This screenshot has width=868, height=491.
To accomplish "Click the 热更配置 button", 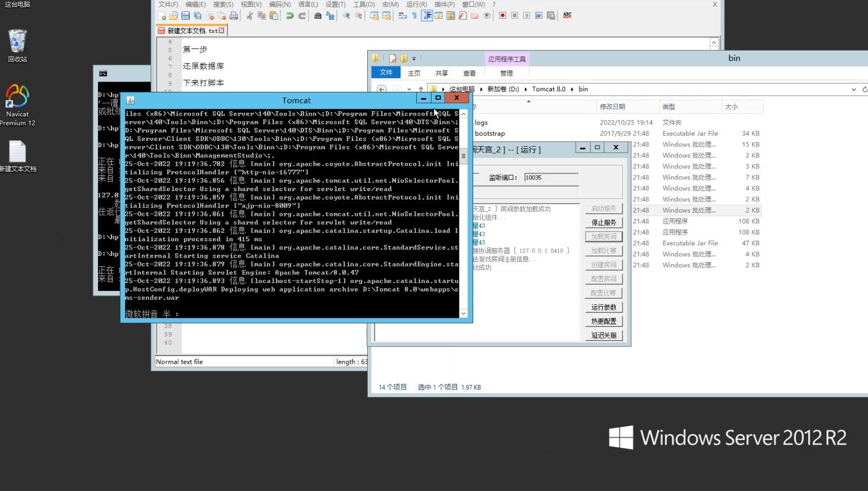I will [x=603, y=321].
